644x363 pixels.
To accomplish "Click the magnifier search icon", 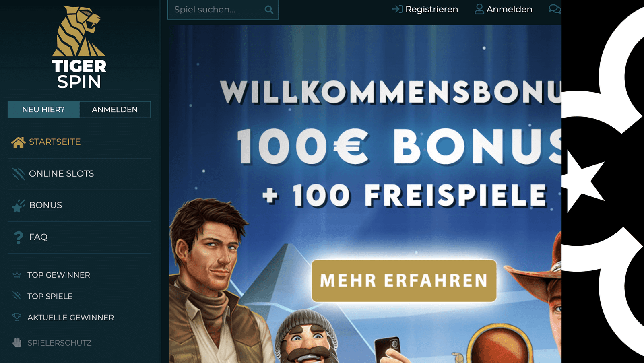I will (269, 10).
